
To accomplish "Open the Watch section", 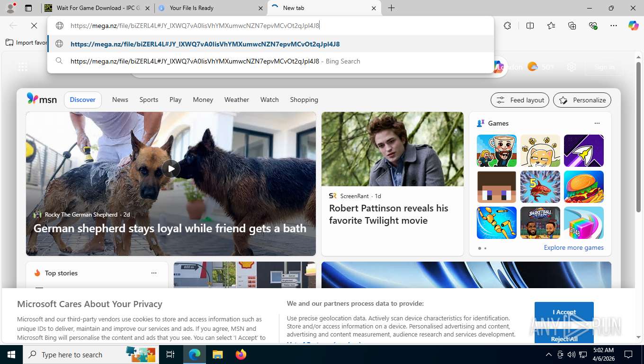I will click(x=269, y=100).
